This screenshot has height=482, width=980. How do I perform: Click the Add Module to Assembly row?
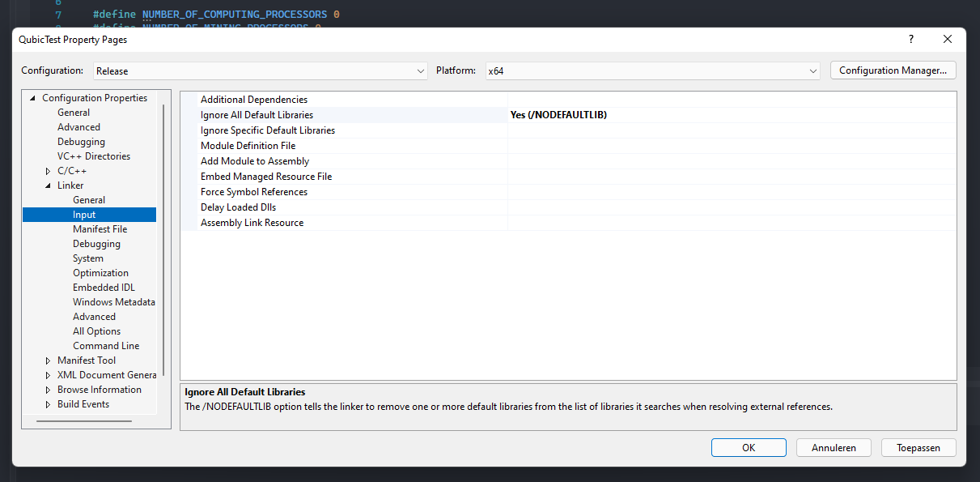[x=568, y=161]
